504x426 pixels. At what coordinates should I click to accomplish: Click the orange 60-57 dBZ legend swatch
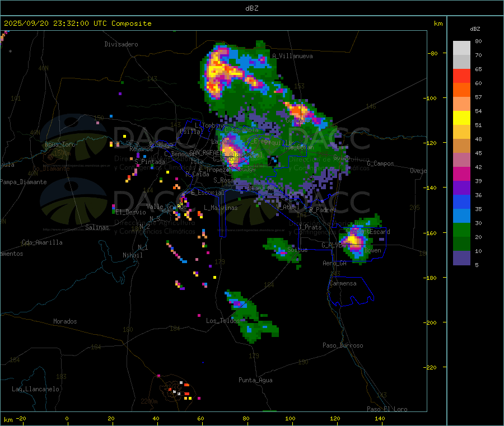(461, 90)
